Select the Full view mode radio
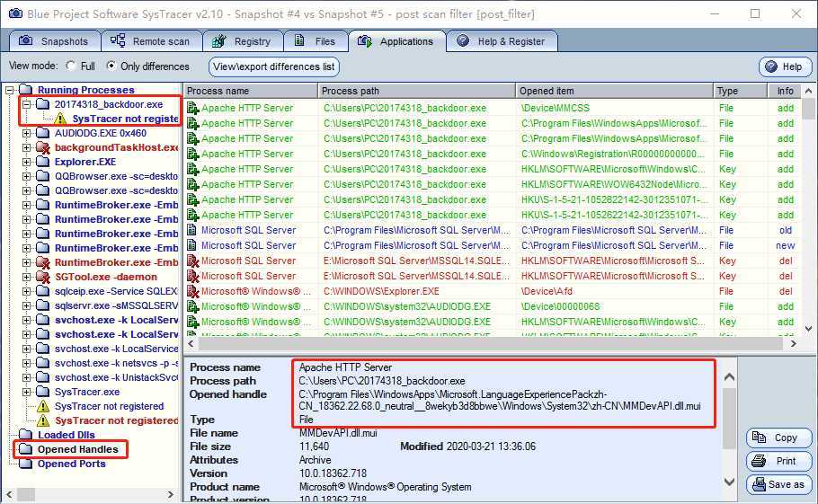 tap(70, 66)
